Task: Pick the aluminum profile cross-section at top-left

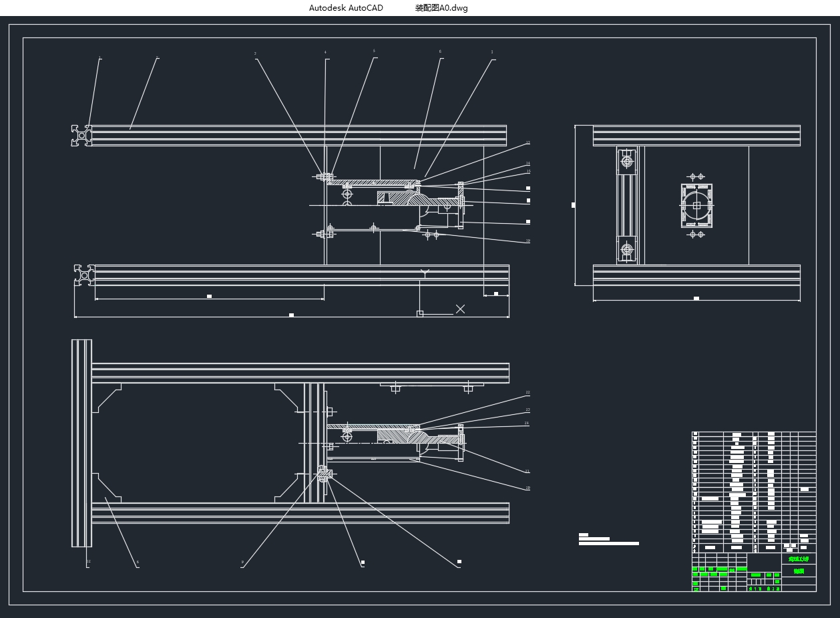Action: [x=81, y=135]
